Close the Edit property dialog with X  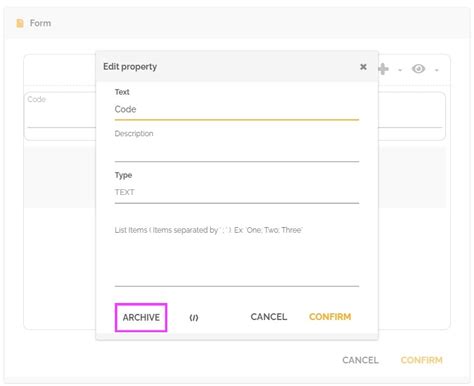click(x=363, y=67)
